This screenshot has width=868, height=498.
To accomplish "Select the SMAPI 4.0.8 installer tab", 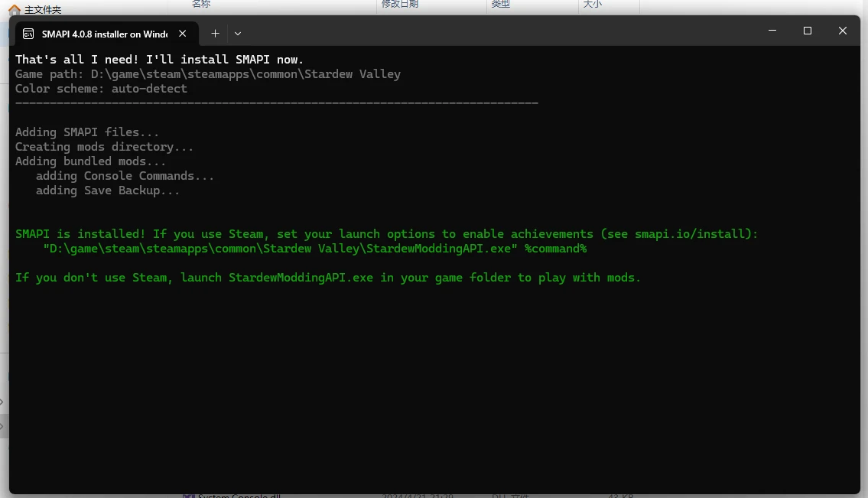I will click(106, 34).
